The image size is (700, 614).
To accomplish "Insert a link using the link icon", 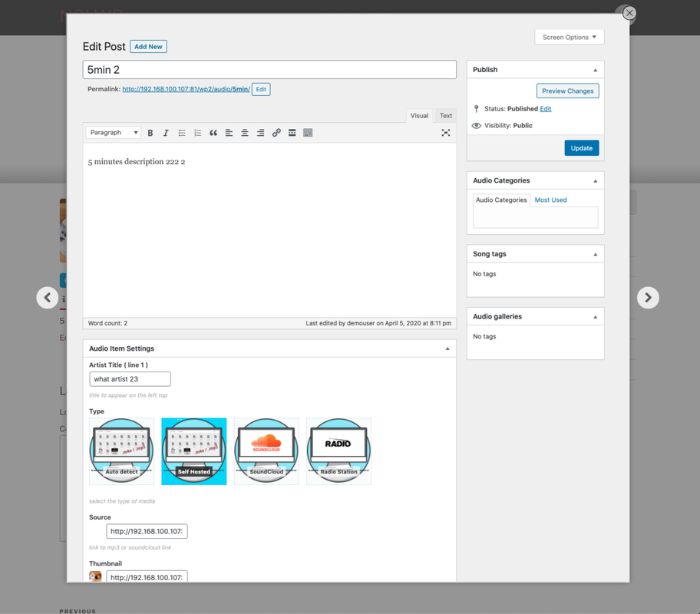I will [276, 133].
